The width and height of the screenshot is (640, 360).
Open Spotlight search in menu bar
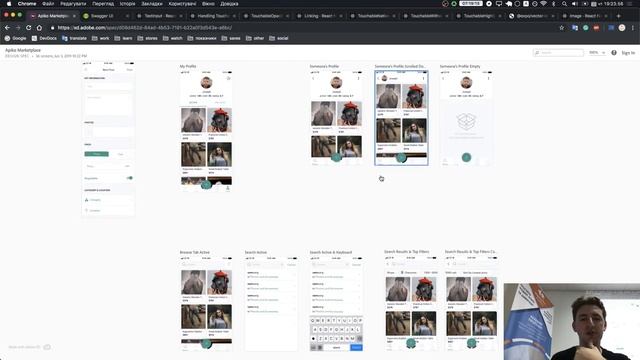coord(564,4)
